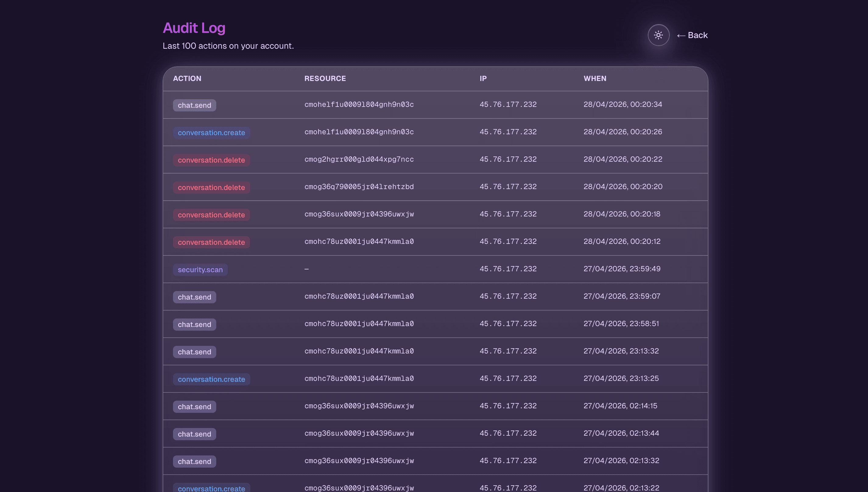
Task: Click the timestamp 27/04/2026, 02:14:15
Action: 620,406
